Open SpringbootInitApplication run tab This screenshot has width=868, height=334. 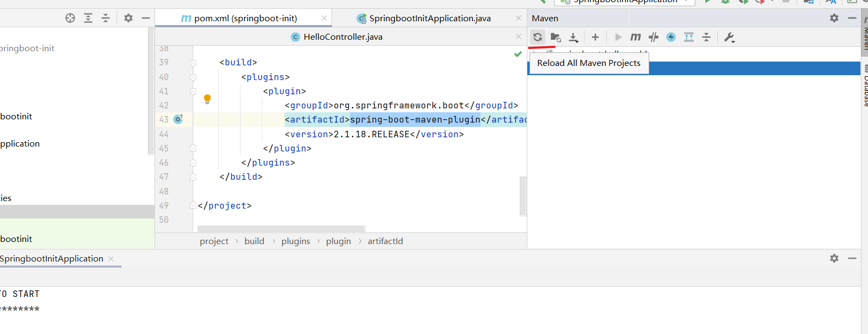[52, 258]
